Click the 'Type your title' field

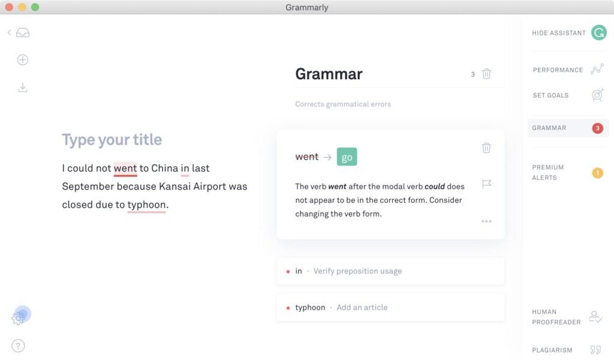[x=112, y=140]
